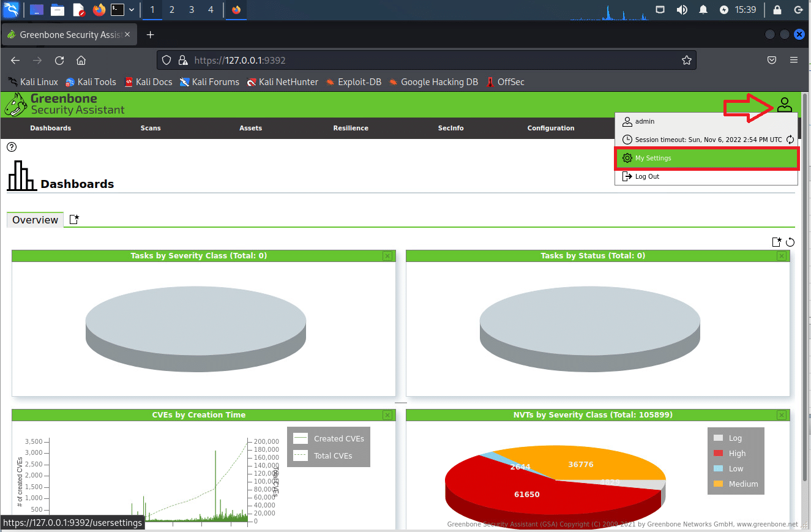The height and width of the screenshot is (532, 811).
Task: Open the volume control in the tray
Action: click(682, 10)
